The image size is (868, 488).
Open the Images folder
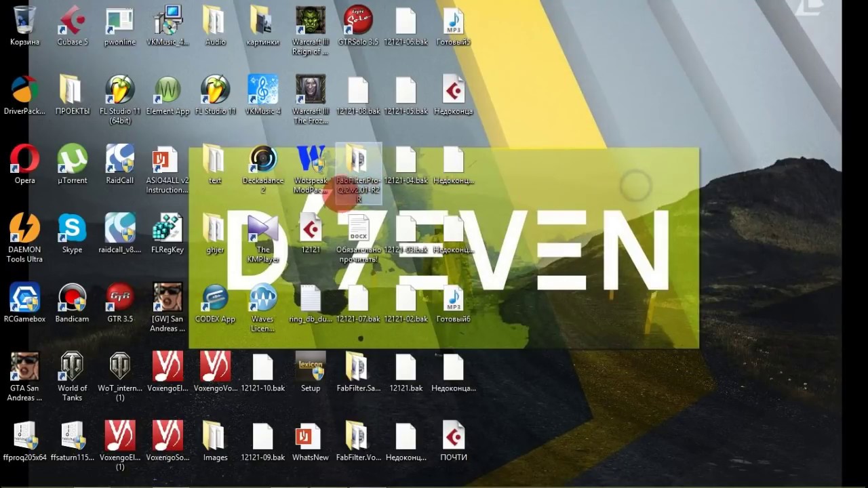215,441
